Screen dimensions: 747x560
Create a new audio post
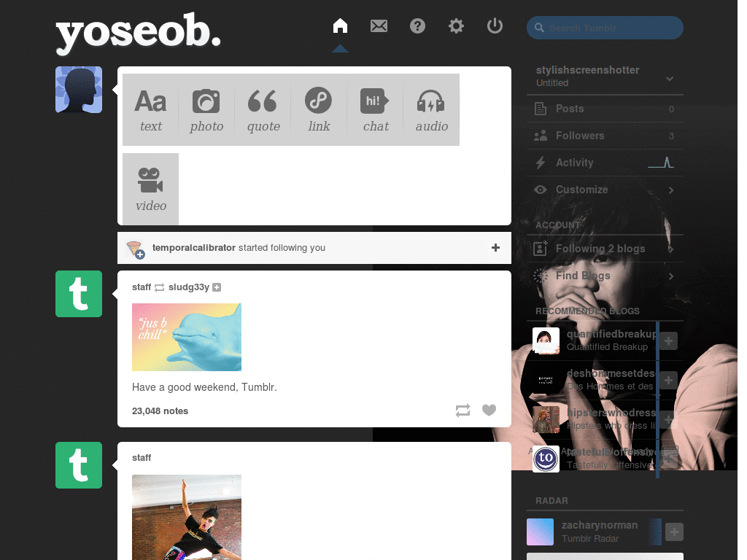[x=431, y=109]
